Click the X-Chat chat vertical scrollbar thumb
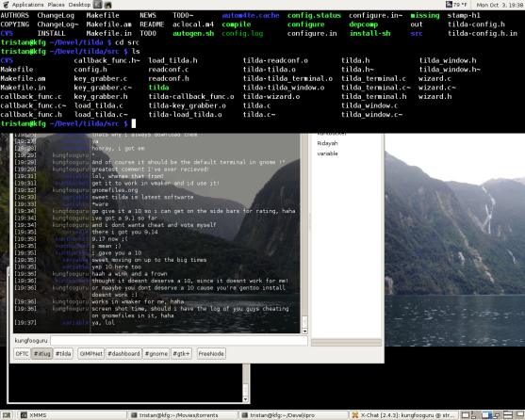Screen dimensions: 525x420 click(x=304, y=322)
